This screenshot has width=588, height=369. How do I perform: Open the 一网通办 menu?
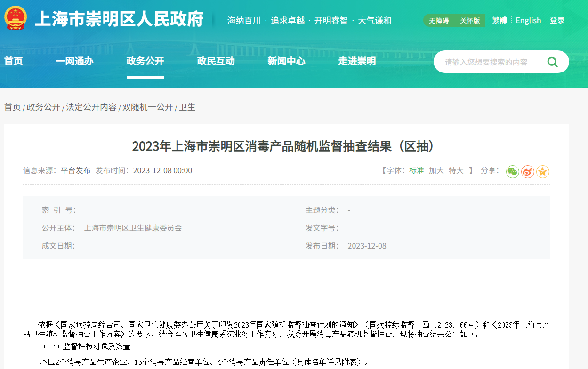point(74,61)
